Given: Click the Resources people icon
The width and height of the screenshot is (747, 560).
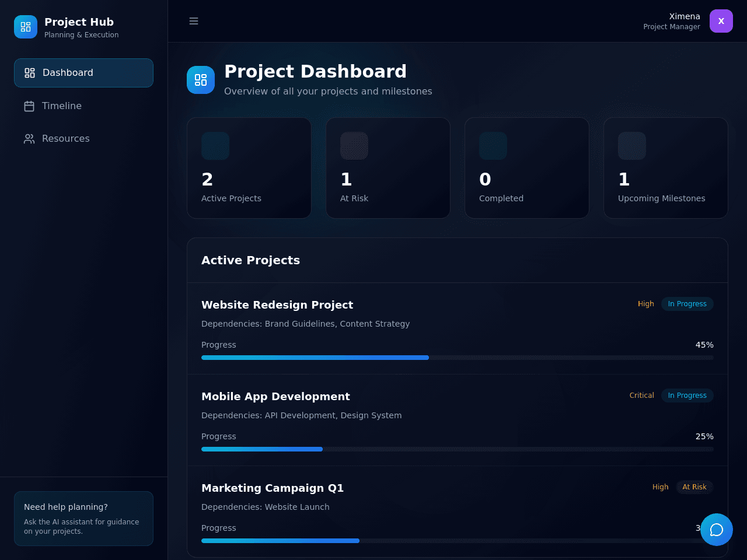Looking at the screenshot, I should [29, 139].
